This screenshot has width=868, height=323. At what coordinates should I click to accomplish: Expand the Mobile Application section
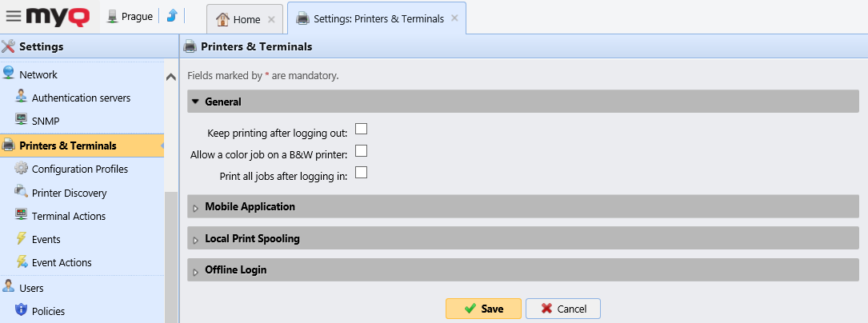pyautogui.click(x=195, y=207)
